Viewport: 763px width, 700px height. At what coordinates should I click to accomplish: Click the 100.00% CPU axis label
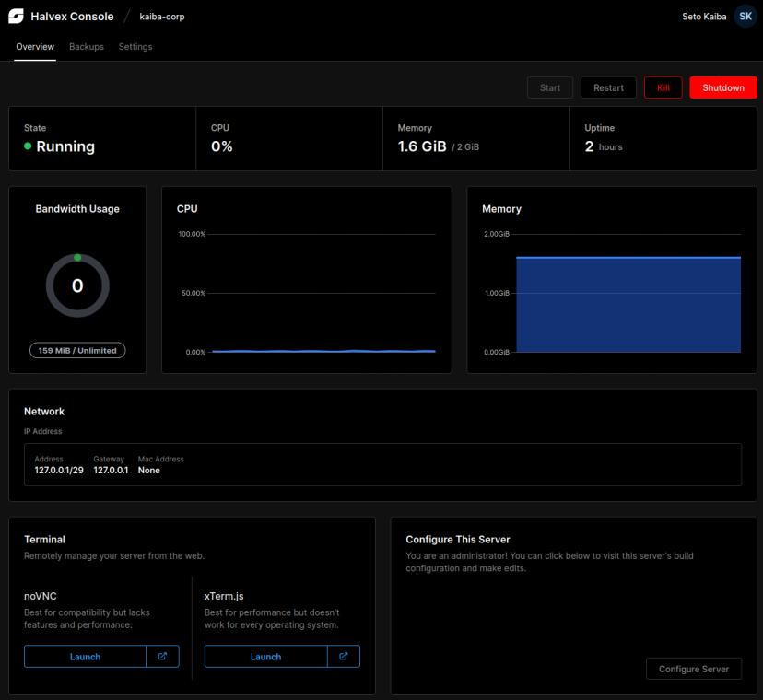tap(192, 234)
